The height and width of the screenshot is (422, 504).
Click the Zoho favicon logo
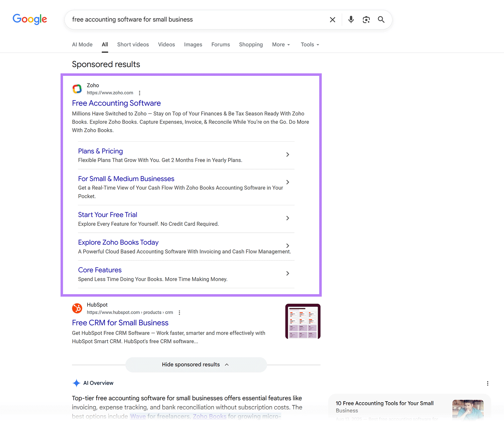point(77,89)
